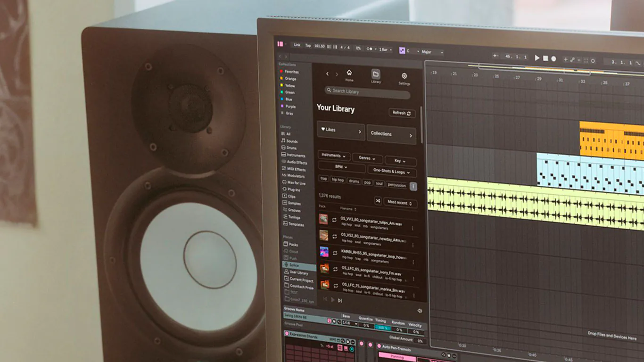
Task: Click the Search Library field
Action: (367, 92)
